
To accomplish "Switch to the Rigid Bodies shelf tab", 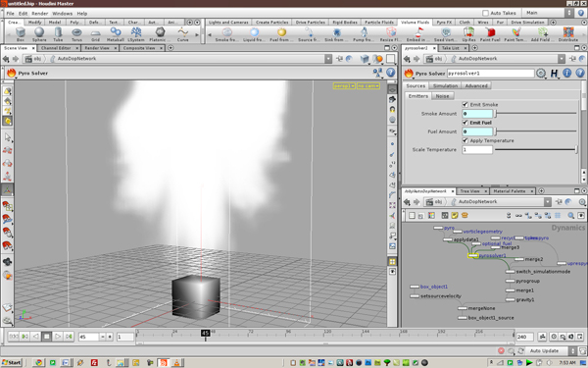I will (345, 23).
